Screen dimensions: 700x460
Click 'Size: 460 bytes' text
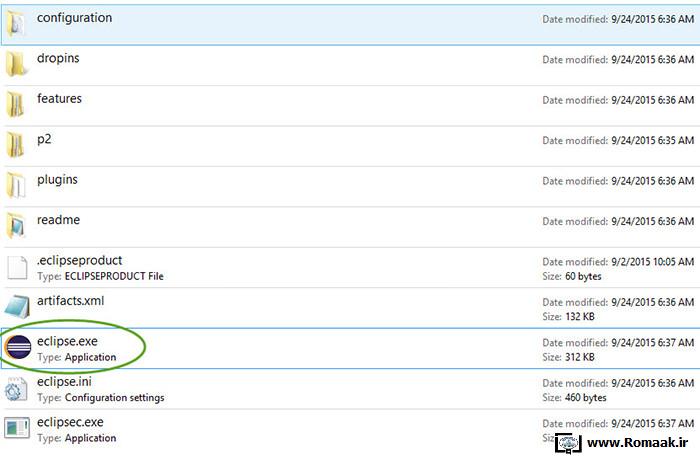(x=574, y=397)
